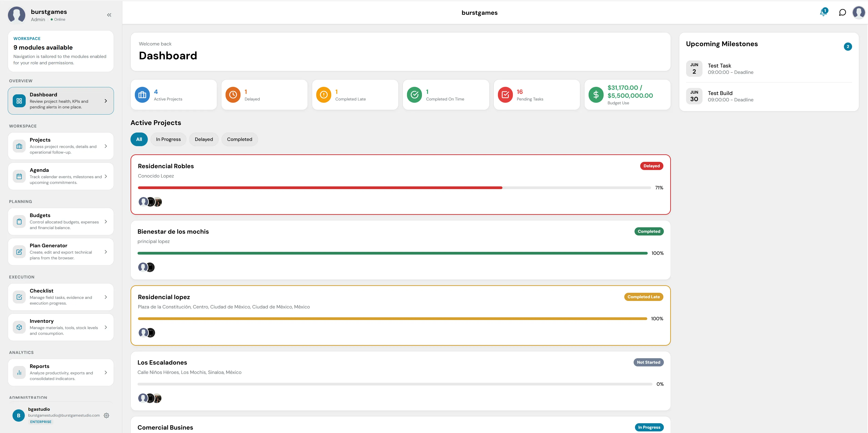This screenshot has height=433, width=868.
Task: Open Inventory module from sidebar
Action: [x=61, y=327]
